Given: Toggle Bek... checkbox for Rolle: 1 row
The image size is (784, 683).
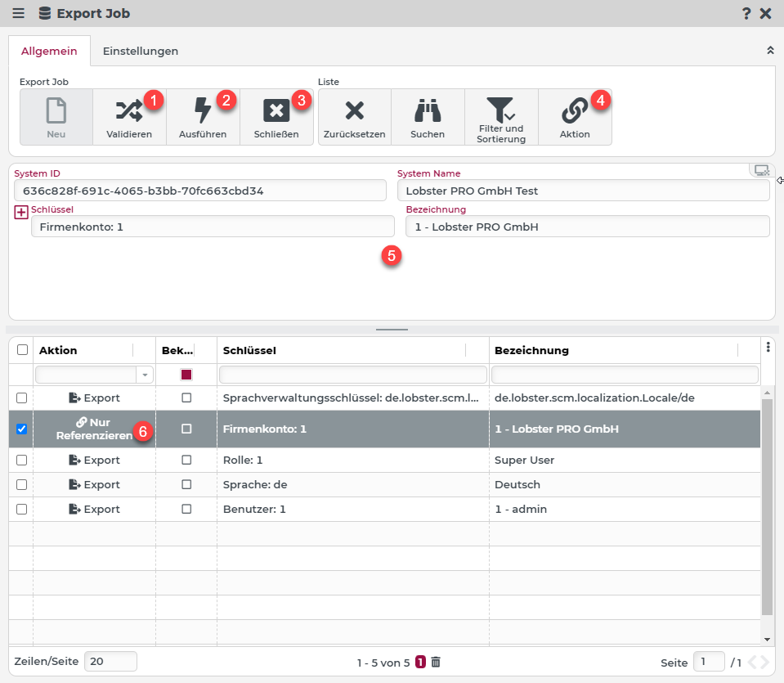Looking at the screenshot, I should [x=186, y=460].
